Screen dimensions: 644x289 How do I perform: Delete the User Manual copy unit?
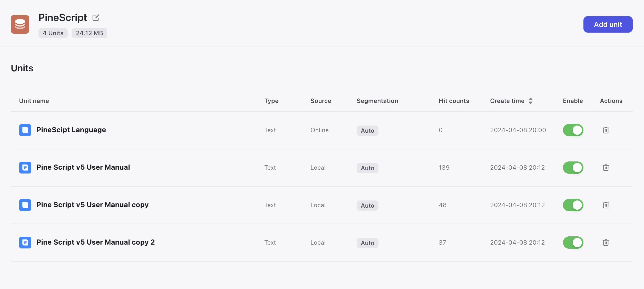[606, 205]
